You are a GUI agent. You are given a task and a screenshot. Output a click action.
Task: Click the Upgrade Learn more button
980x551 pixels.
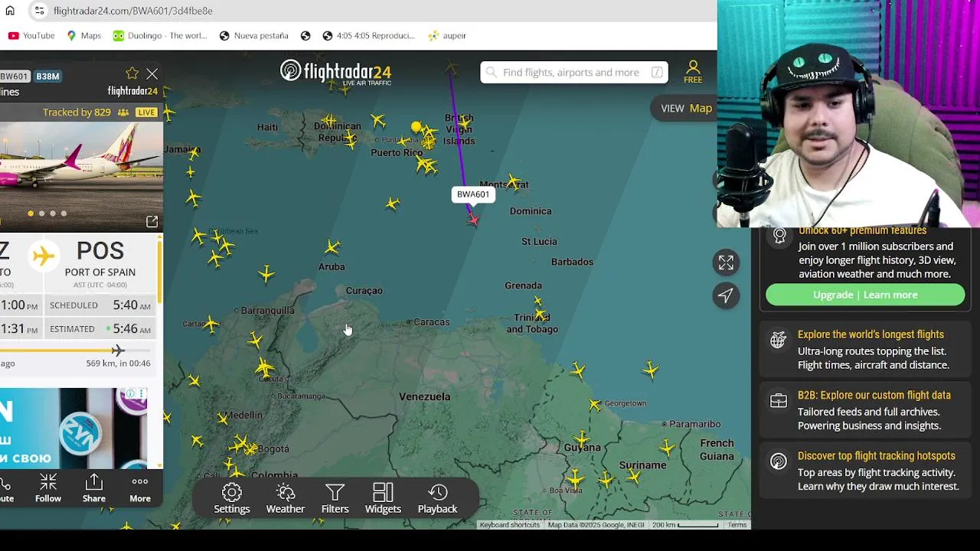point(865,295)
